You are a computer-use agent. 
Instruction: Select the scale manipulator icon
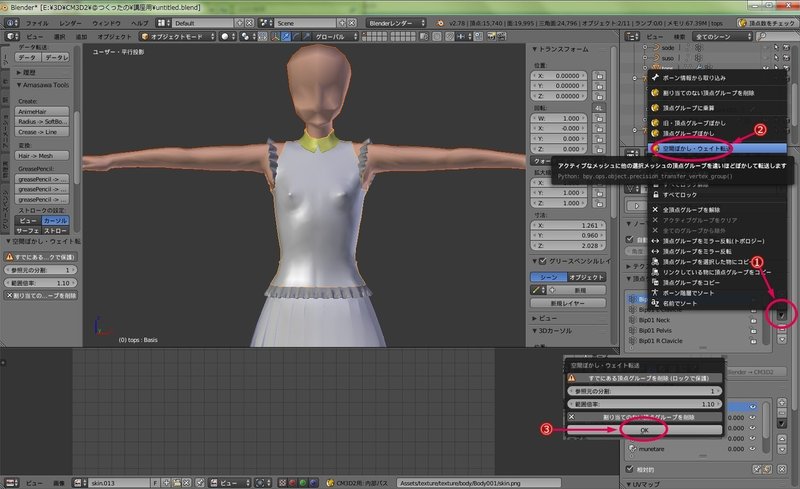tap(307, 37)
